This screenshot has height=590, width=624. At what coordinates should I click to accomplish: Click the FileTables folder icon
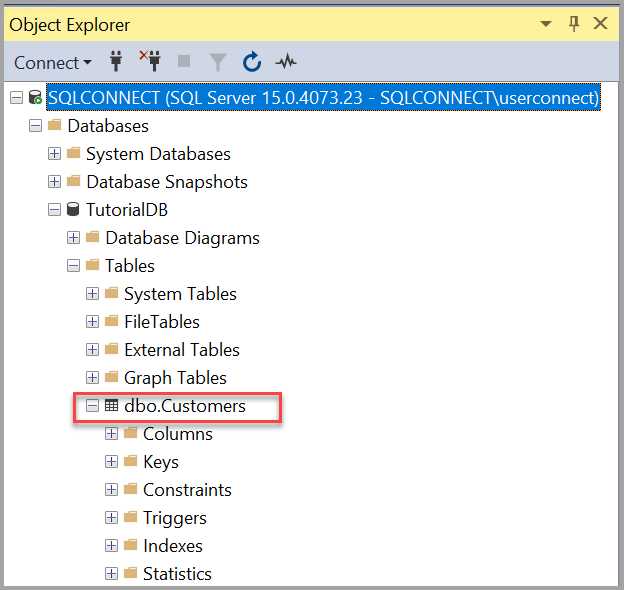pos(111,321)
